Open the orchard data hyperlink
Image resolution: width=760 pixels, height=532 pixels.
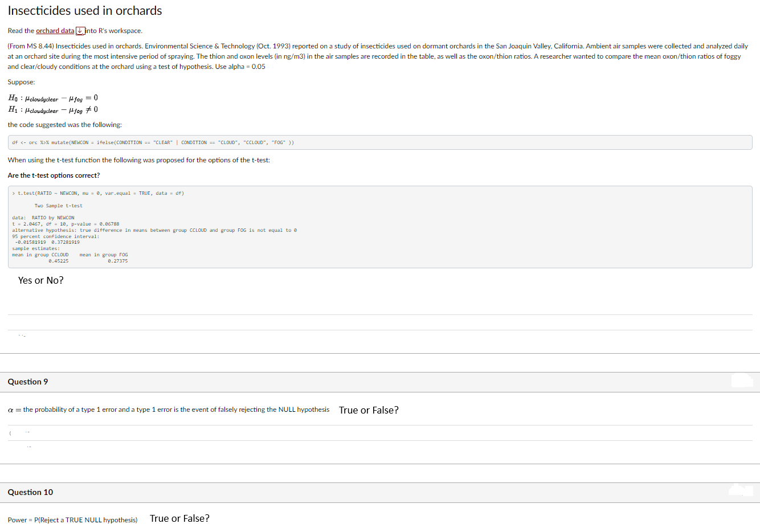[x=55, y=30]
